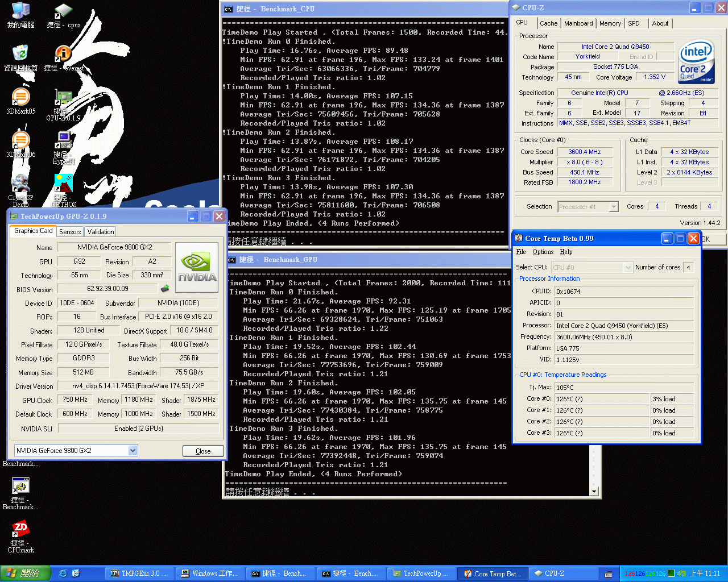728x582 pixels.
Task: Select the everest shortcut icon
Action: [64, 58]
